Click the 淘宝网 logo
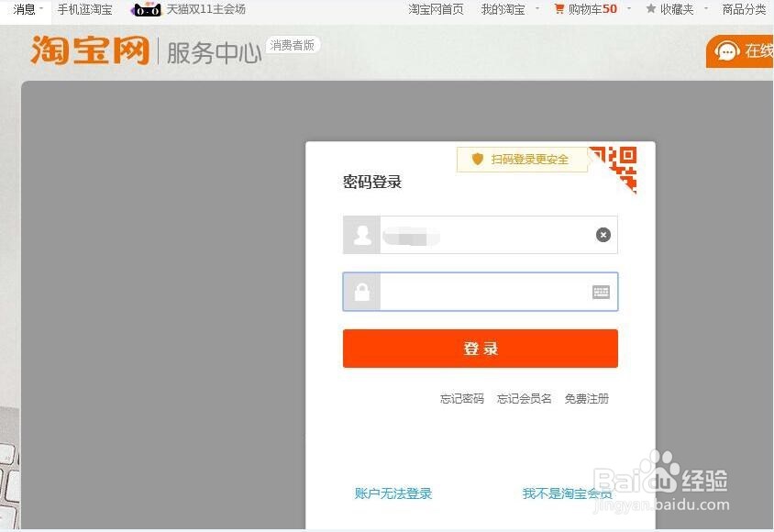Image resolution: width=774 pixels, height=532 pixels. pyautogui.click(x=90, y=50)
